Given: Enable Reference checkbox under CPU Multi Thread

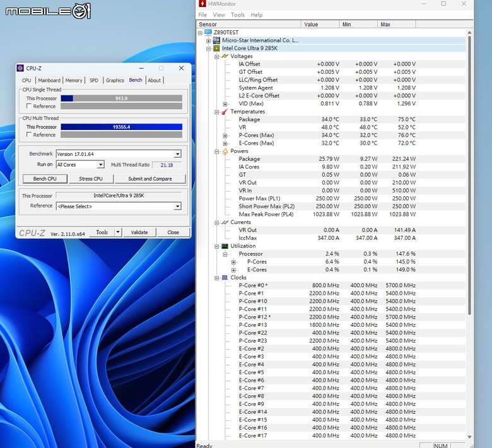Looking at the screenshot, I should coord(29,134).
